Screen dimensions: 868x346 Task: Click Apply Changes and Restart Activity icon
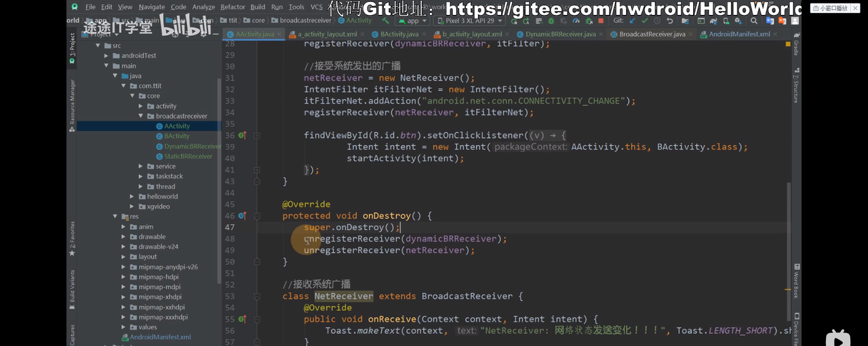click(x=525, y=21)
